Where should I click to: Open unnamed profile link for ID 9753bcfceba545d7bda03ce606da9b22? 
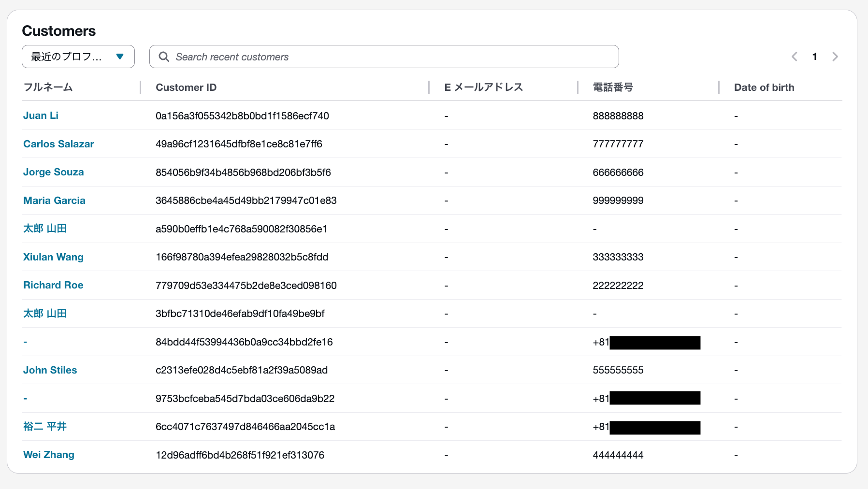[x=25, y=399]
